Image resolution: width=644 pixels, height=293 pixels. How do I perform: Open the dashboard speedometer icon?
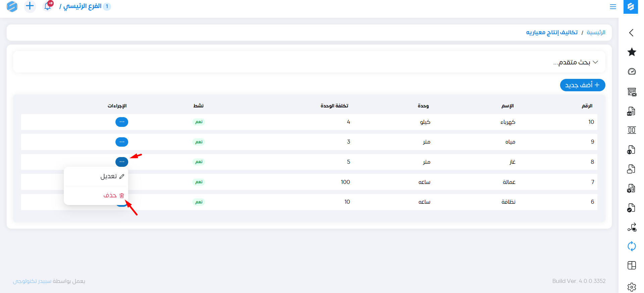click(632, 71)
